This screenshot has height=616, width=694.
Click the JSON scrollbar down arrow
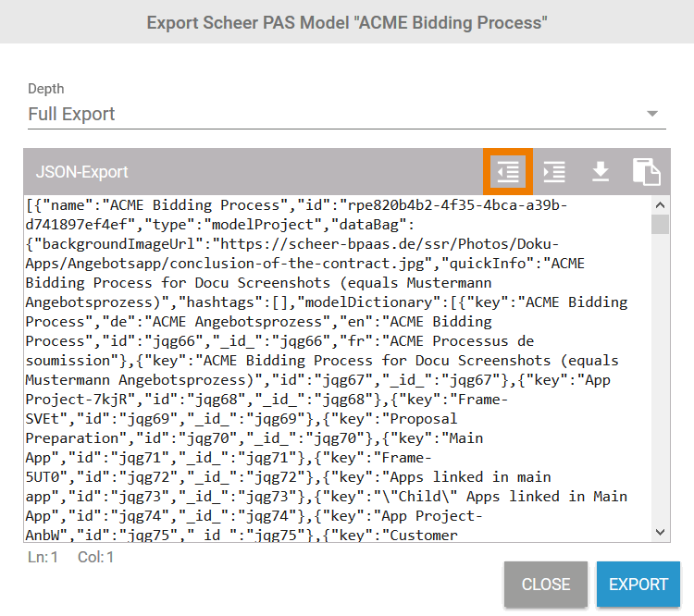[x=660, y=532]
